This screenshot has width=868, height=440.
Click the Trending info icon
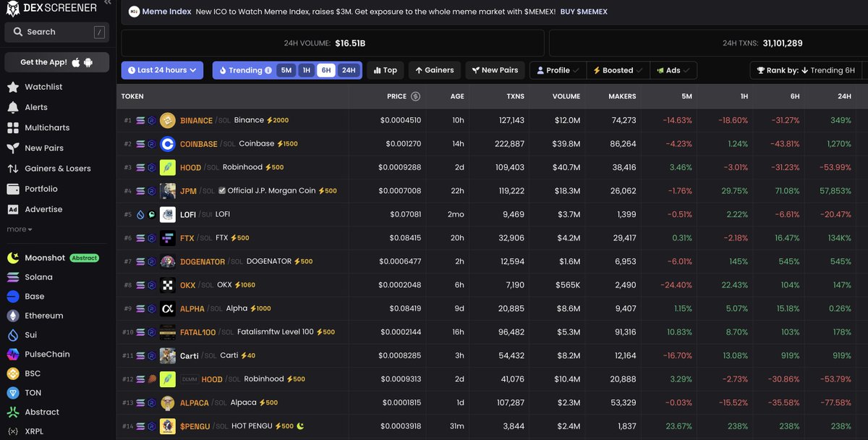268,70
